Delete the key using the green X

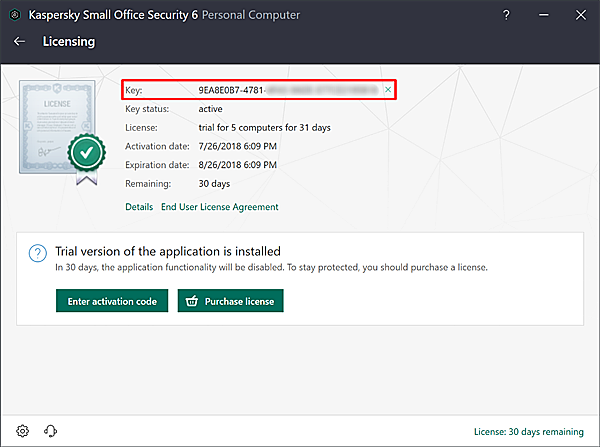pyautogui.click(x=388, y=90)
